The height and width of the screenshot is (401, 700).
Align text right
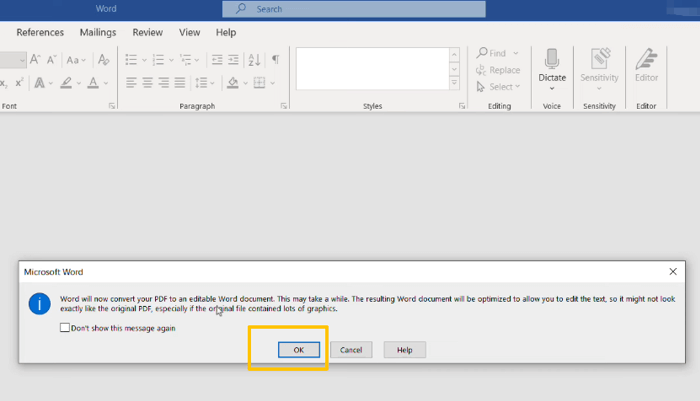163,83
